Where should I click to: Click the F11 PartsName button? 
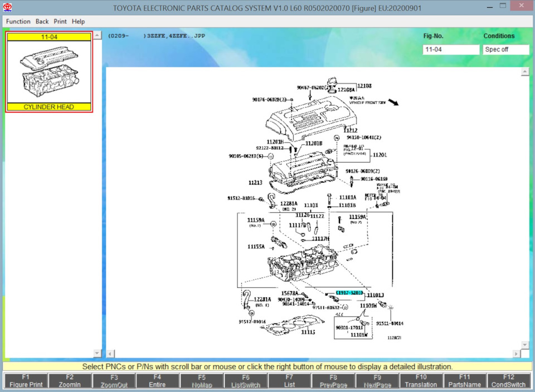465,381
